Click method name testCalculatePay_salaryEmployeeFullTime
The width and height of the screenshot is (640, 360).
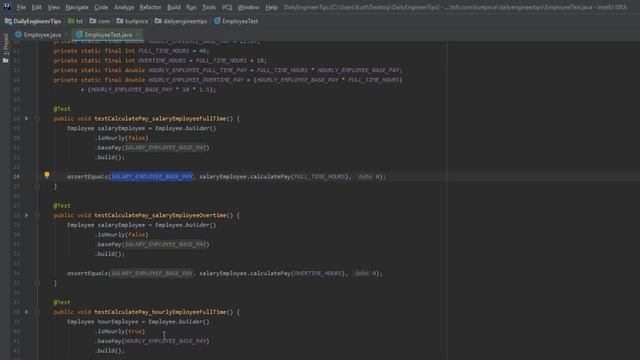click(x=160, y=118)
